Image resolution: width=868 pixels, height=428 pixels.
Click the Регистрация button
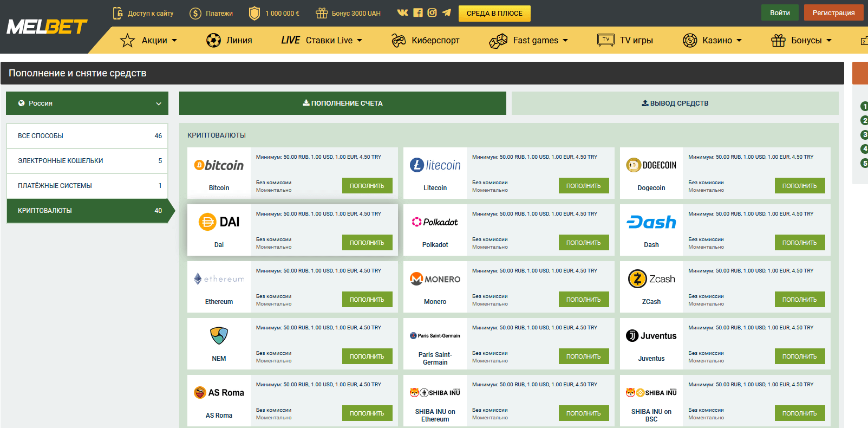coord(833,12)
